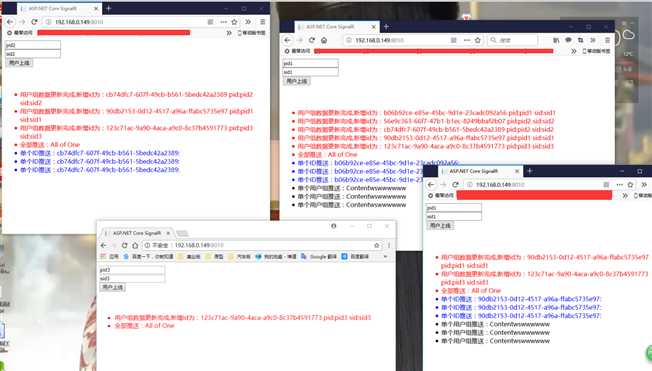
Task: Open the Chrome profile icon in title bar
Action: 333,226
